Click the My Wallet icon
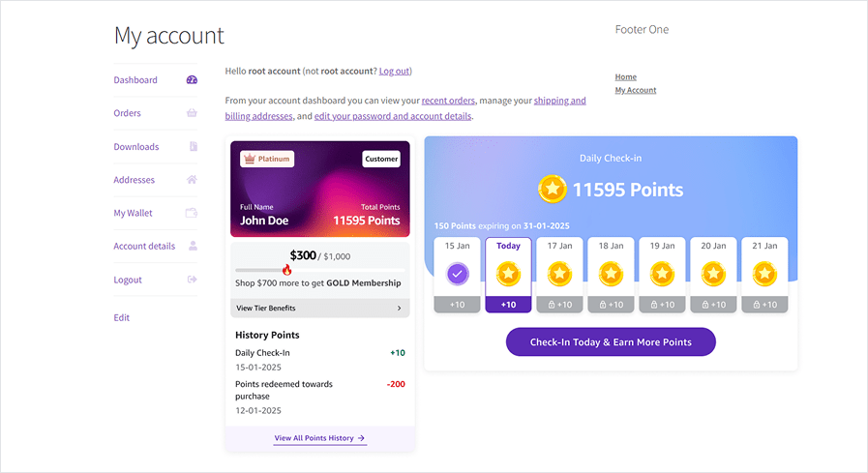This screenshot has height=473, width=868. coord(192,213)
